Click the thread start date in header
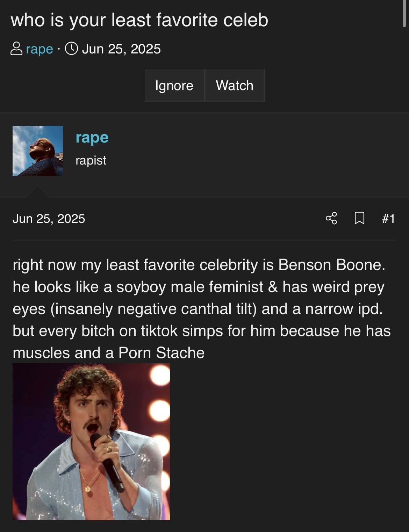The width and height of the screenshot is (409, 532). [121, 49]
